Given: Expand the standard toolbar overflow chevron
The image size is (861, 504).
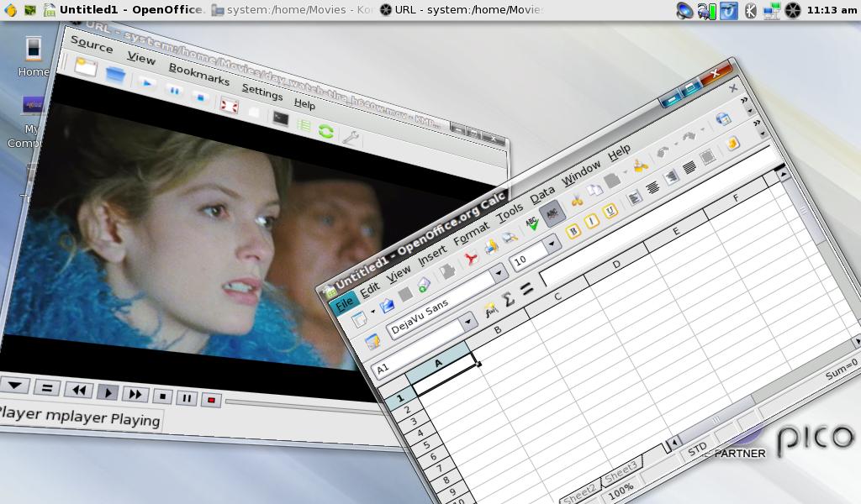Looking at the screenshot, I should point(744,100).
